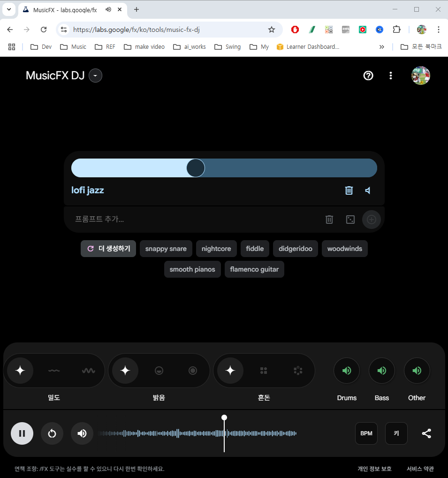
Task: Add the 'woodwinds' suggestion chip
Action: click(x=345, y=249)
